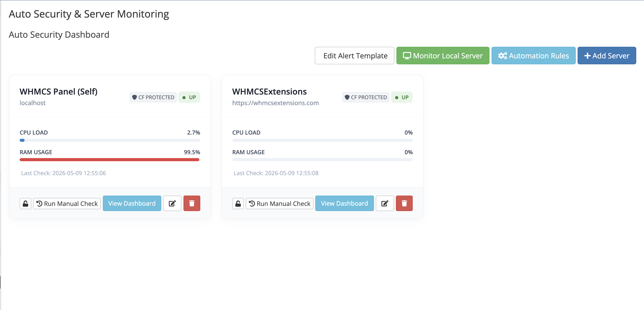Click WHMCSExtensions 0% RAM usage value

[409, 152]
